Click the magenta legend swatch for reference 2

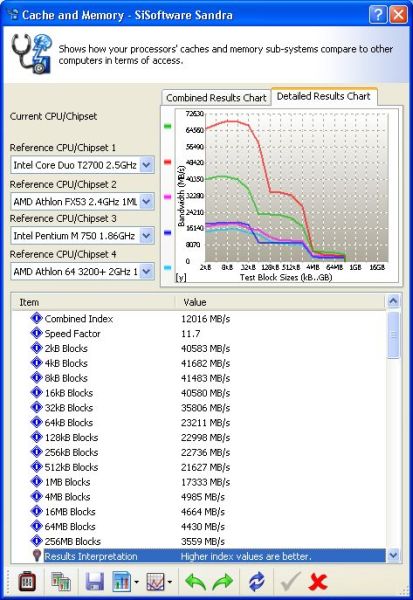tap(167, 197)
